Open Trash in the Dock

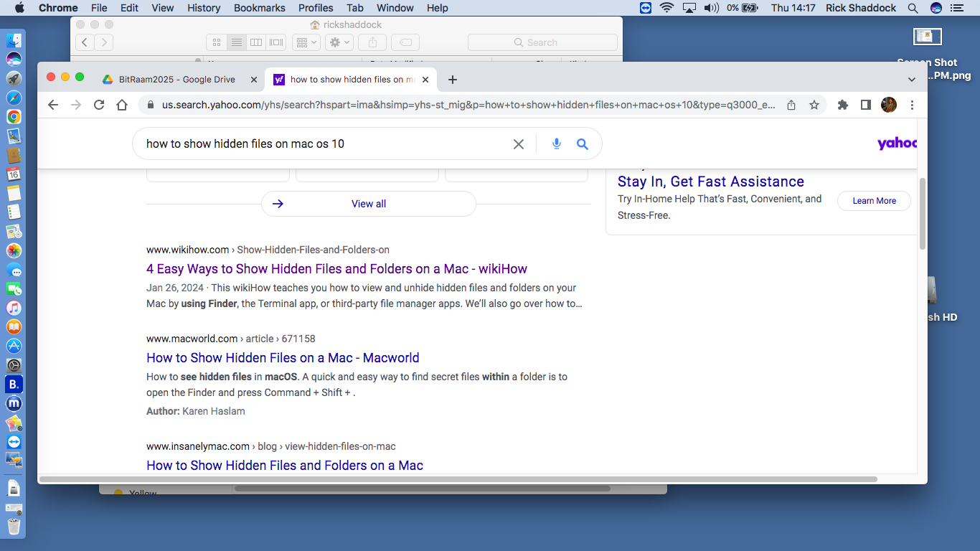(14, 527)
